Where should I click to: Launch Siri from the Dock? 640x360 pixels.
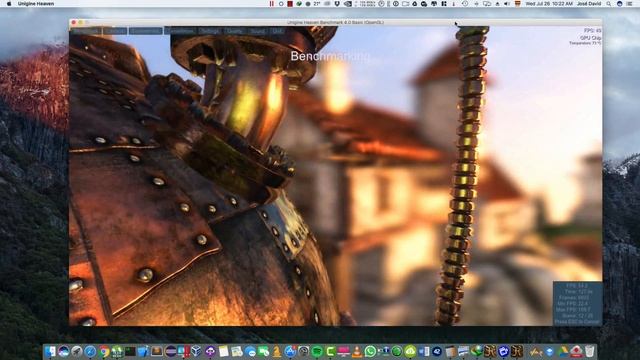pos(64,351)
